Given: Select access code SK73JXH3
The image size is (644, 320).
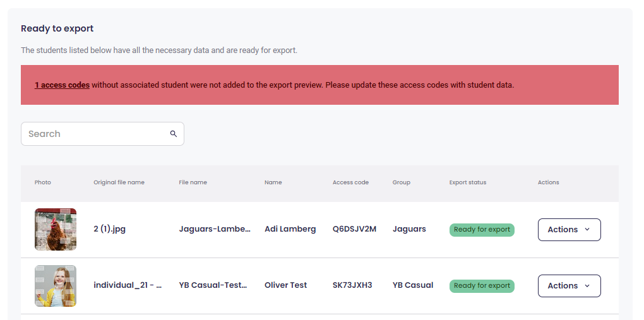Looking at the screenshot, I should [352, 285].
